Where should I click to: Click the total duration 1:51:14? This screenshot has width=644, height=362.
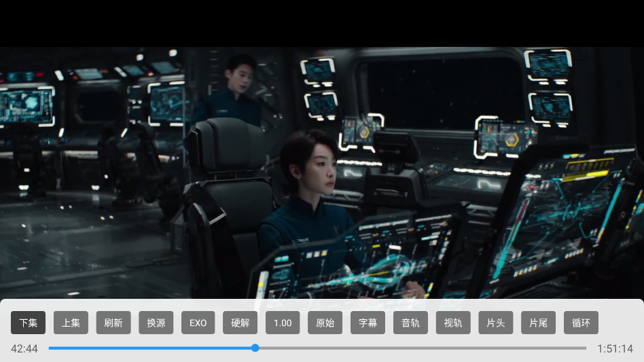(615, 348)
